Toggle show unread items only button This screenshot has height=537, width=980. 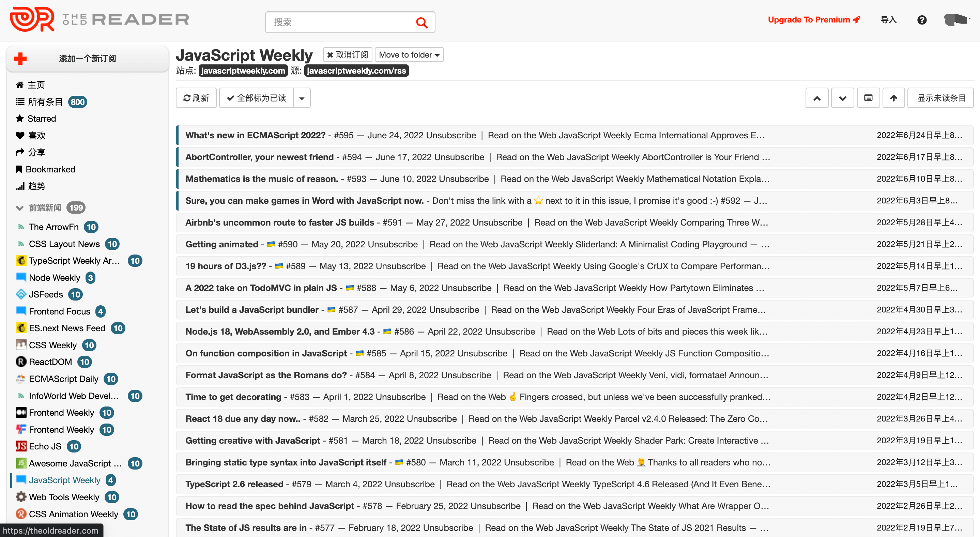click(x=940, y=98)
